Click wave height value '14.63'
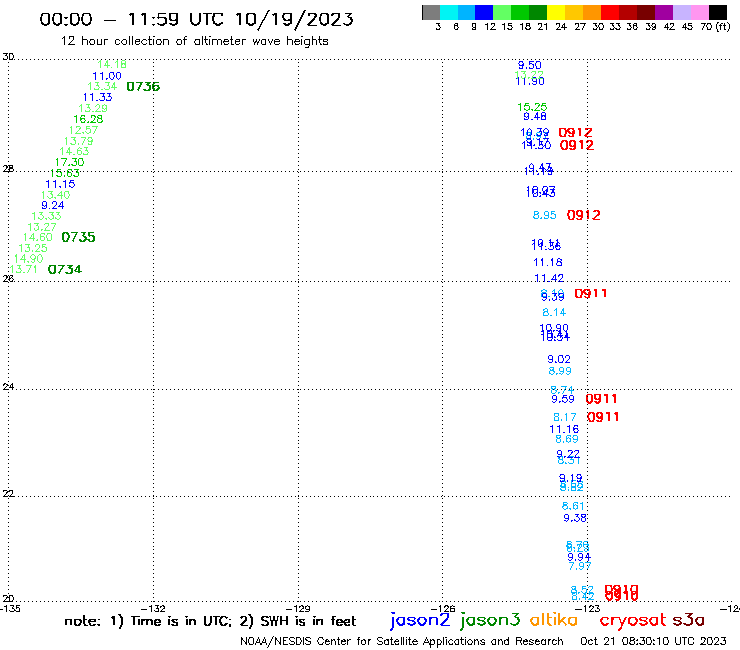 (74, 151)
